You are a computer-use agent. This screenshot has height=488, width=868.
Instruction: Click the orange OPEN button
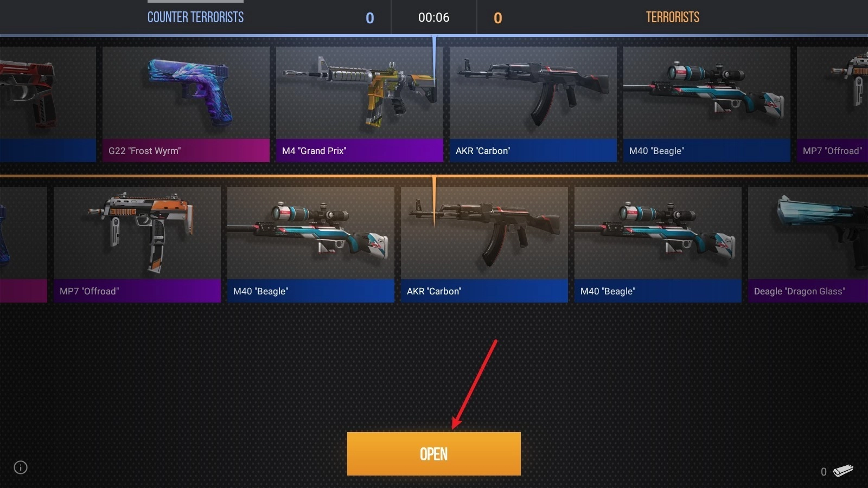[x=433, y=454]
